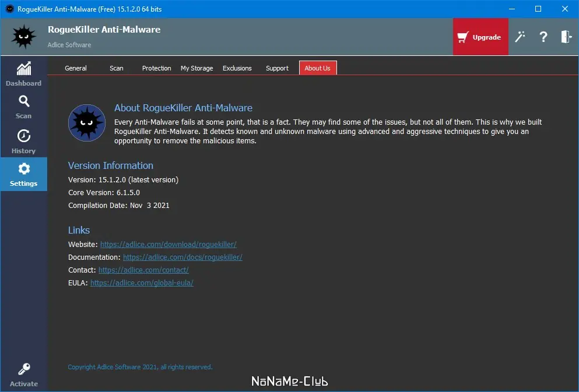Click the Version Information heading
The image size is (579, 392).
click(110, 165)
